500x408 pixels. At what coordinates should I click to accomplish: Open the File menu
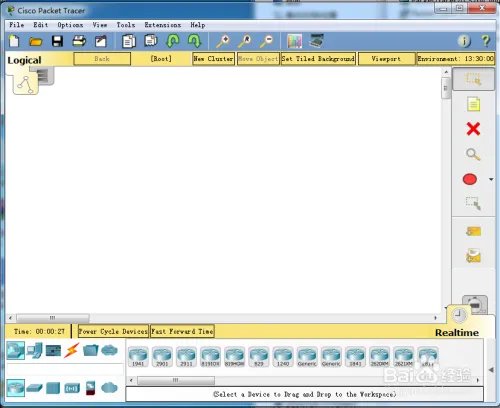(16, 25)
